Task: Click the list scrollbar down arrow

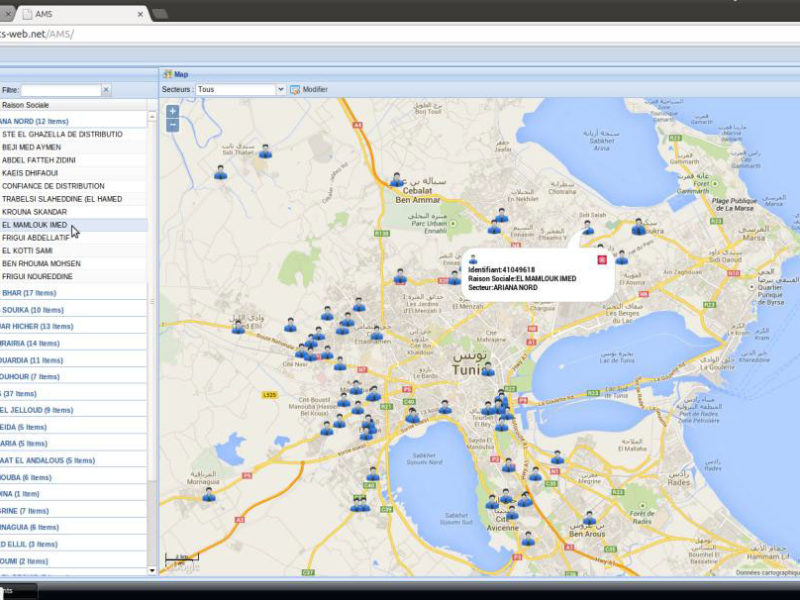Action: coord(152,570)
